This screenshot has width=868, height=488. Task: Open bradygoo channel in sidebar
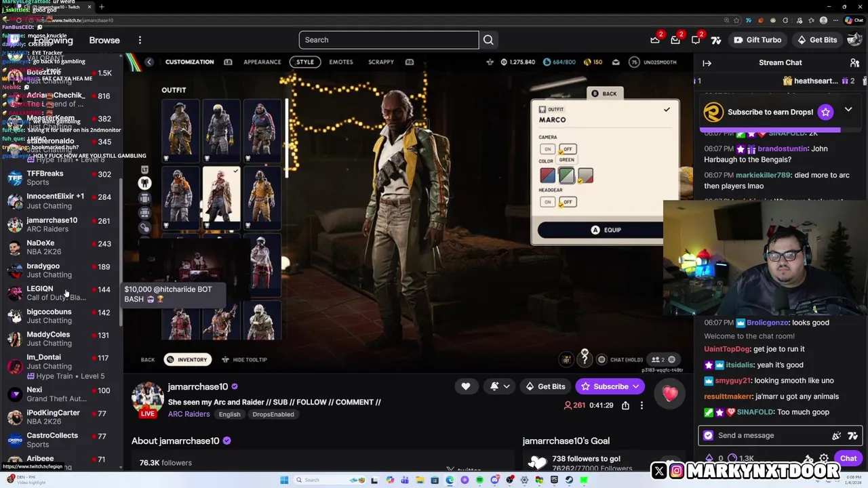pyautogui.click(x=61, y=270)
